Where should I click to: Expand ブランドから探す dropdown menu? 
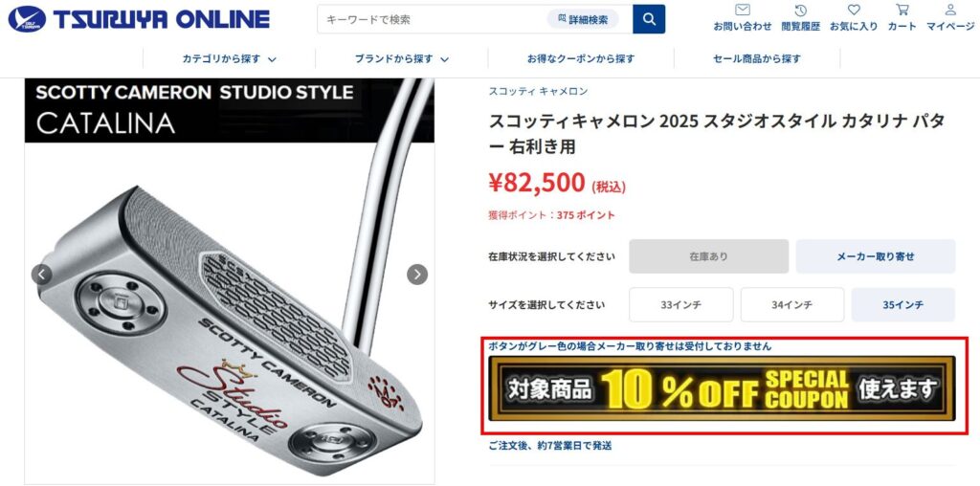(402, 58)
